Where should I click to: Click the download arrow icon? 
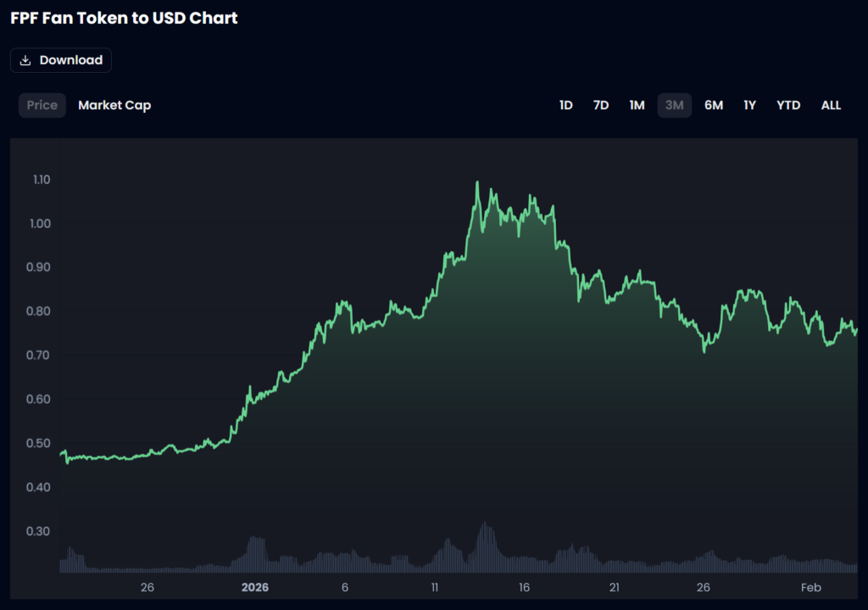[x=25, y=60]
